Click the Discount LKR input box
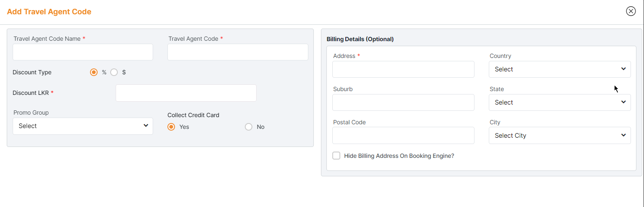Viewport: 644px width, 207px height. point(186,93)
